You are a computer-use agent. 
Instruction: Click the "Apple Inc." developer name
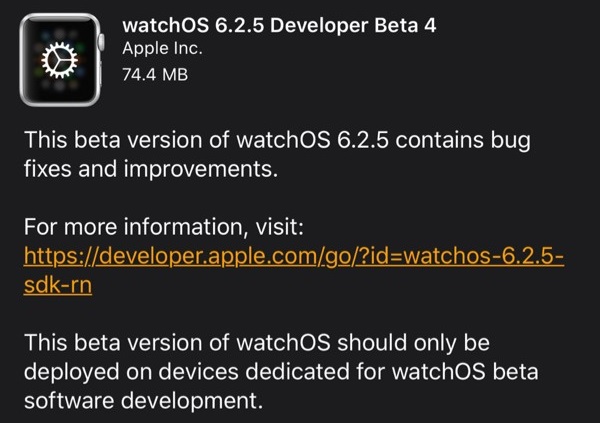pos(162,49)
